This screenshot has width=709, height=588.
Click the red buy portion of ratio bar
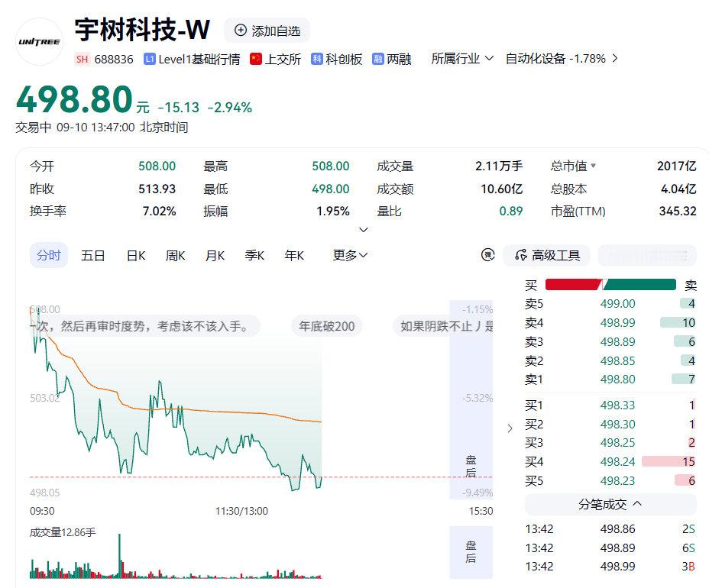pyautogui.click(x=573, y=284)
